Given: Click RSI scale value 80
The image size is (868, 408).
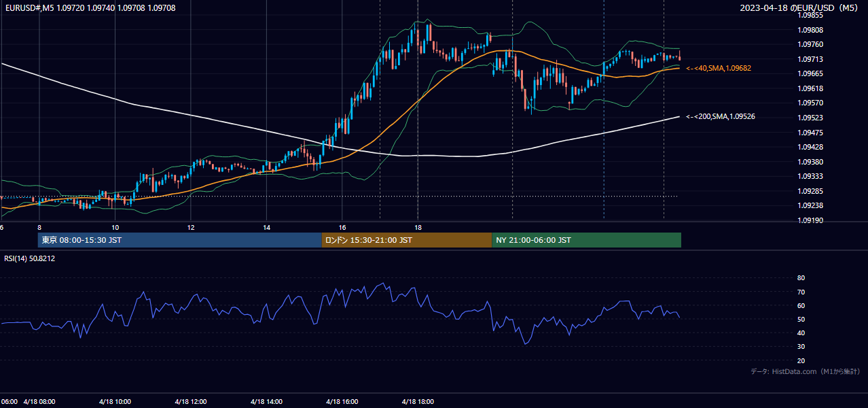Looking at the screenshot, I should pyautogui.click(x=801, y=278).
